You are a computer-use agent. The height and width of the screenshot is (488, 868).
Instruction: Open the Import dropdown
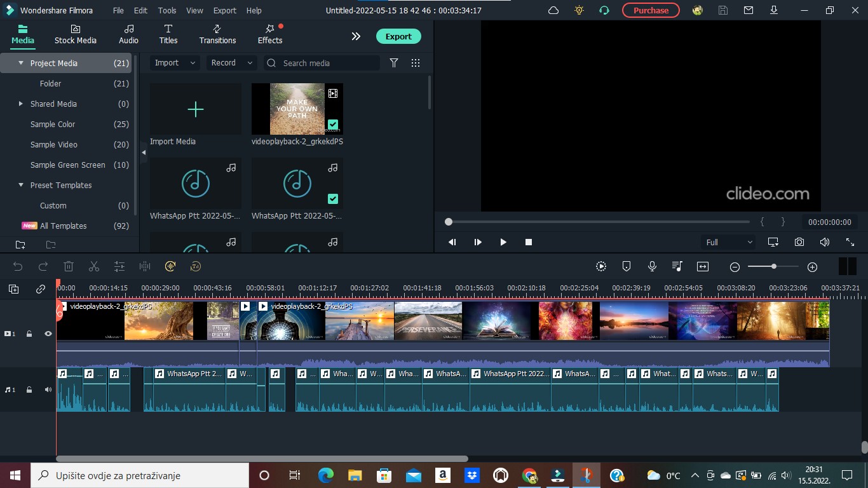tap(175, 63)
